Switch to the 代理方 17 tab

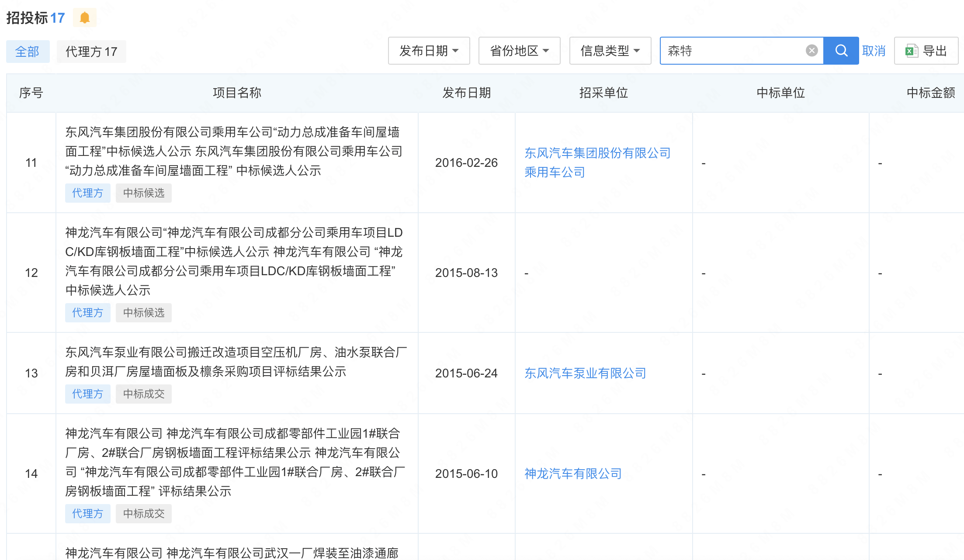pos(91,52)
